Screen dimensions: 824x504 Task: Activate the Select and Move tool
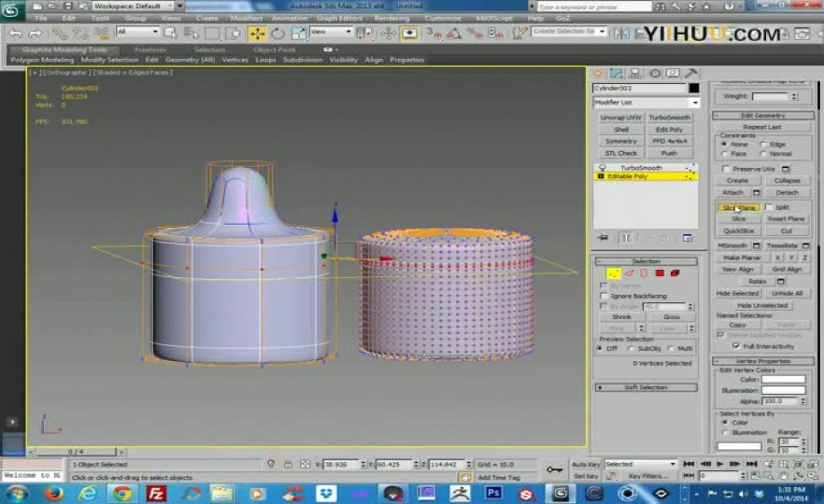coord(257,34)
